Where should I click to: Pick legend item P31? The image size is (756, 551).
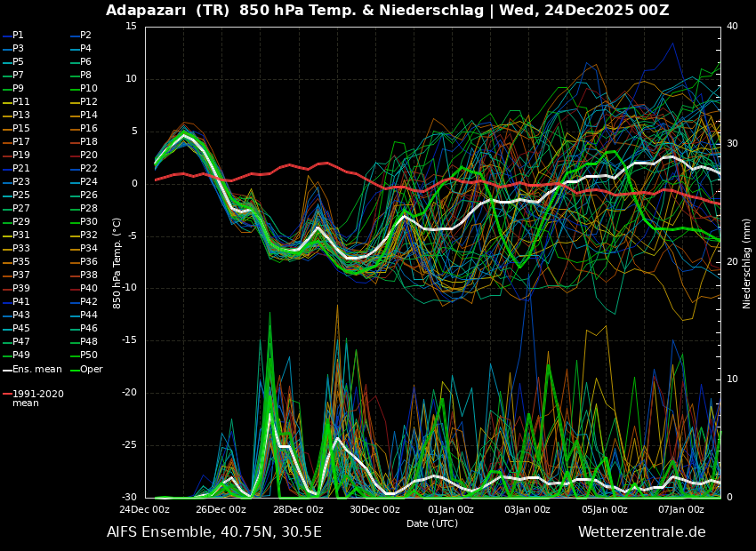[x=16, y=235]
